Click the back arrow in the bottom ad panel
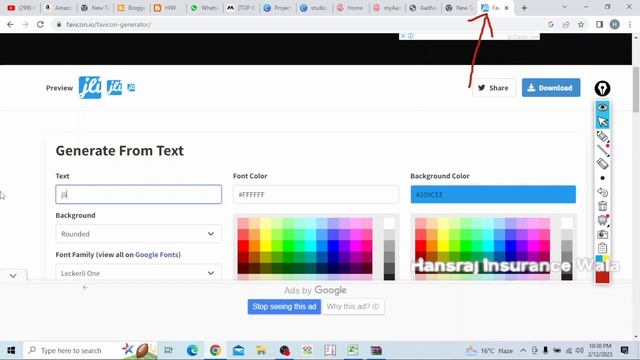 pos(85,287)
